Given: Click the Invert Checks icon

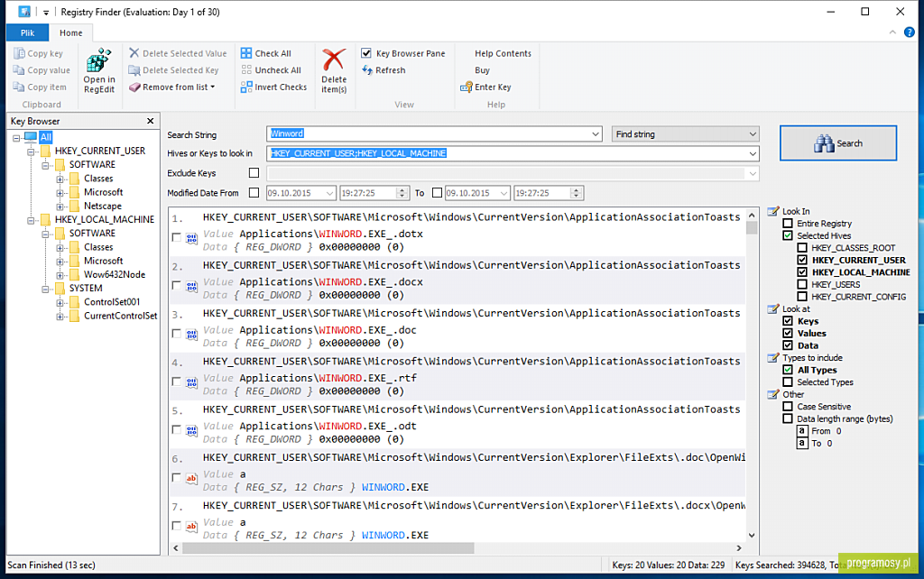Looking at the screenshot, I should pos(246,87).
